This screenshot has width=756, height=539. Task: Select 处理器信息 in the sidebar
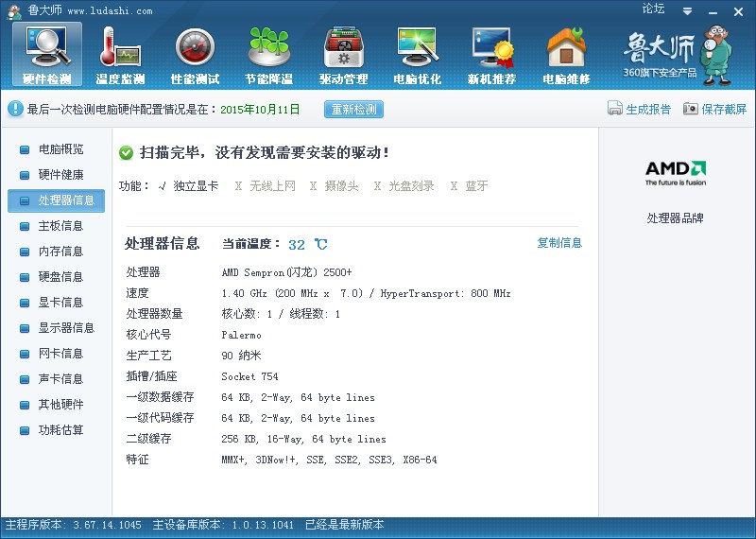(x=56, y=200)
